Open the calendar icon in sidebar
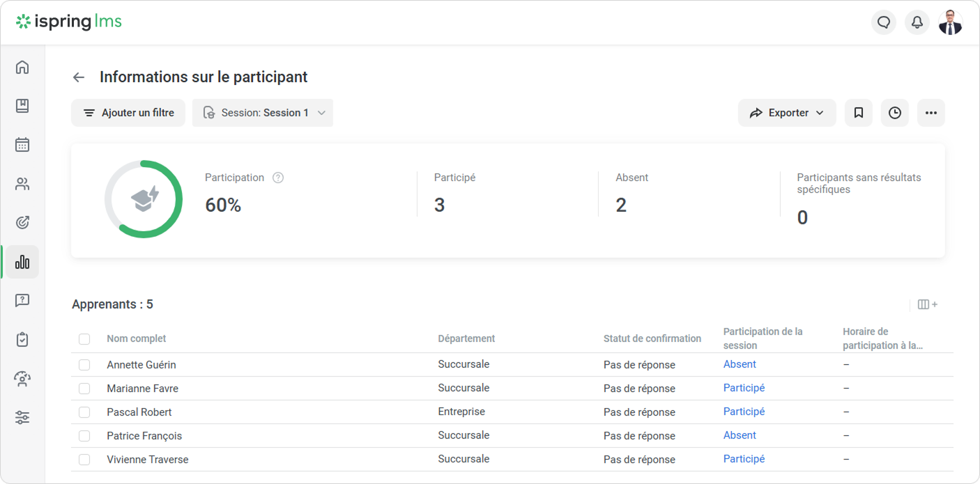 point(22,145)
